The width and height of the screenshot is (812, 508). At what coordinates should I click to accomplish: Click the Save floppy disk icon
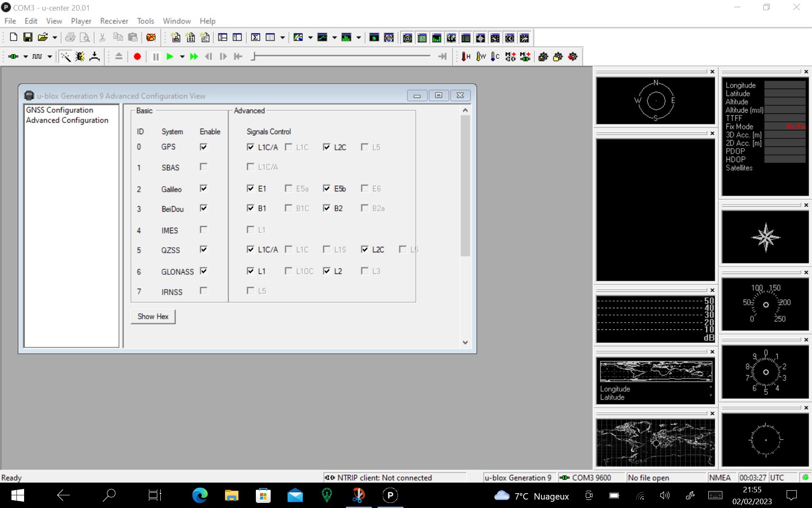click(x=27, y=37)
